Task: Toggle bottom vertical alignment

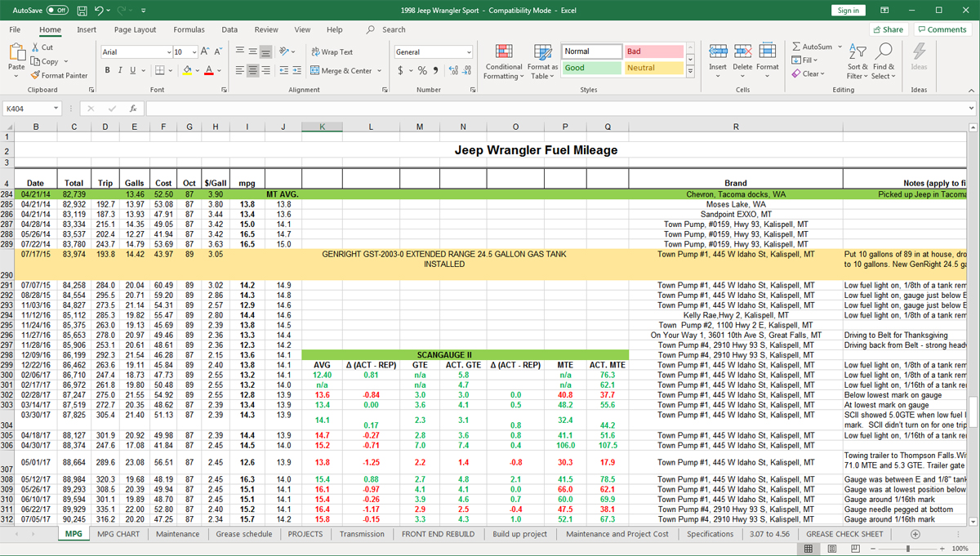Action: click(x=266, y=51)
